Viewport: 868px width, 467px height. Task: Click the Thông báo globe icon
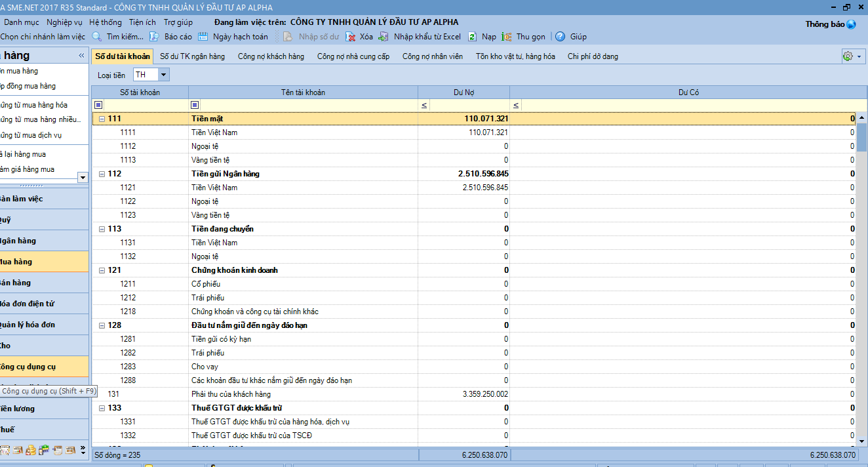[x=851, y=24]
